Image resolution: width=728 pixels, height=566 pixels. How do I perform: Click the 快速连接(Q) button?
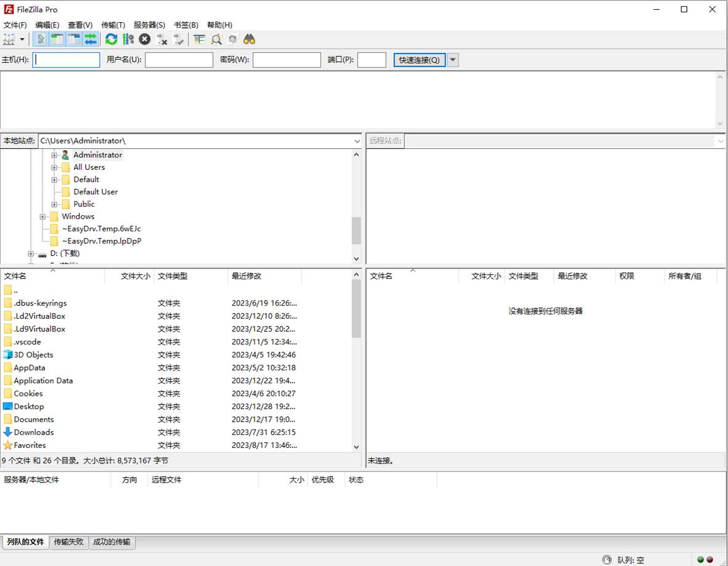click(x=419, y=60)
